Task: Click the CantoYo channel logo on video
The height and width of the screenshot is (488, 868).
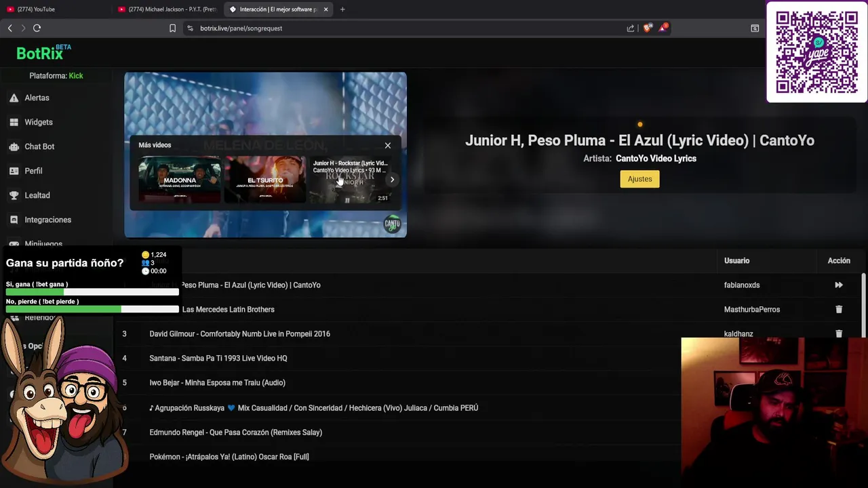Action: [x=392, y=224]
